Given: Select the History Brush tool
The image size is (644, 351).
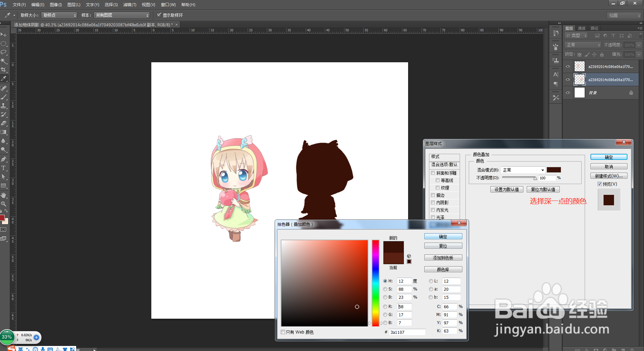Looking at the screenshot, I should (x=4, y=114).
